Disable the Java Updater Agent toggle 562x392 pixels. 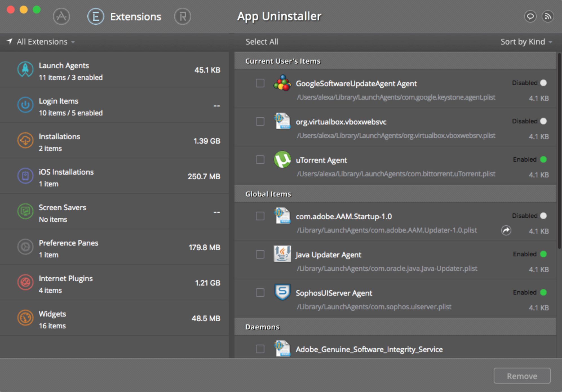pyautogui.click(x=543, y=254)
